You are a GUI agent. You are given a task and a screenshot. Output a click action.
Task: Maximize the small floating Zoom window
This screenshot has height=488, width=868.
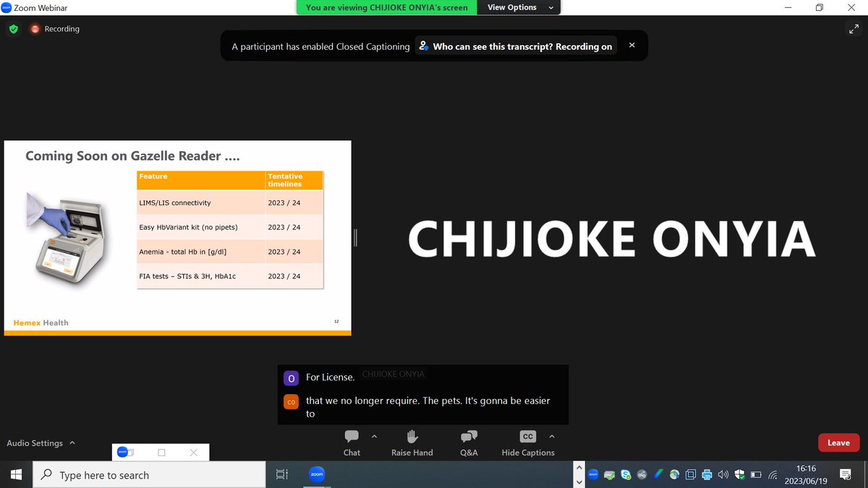point(161,453)
